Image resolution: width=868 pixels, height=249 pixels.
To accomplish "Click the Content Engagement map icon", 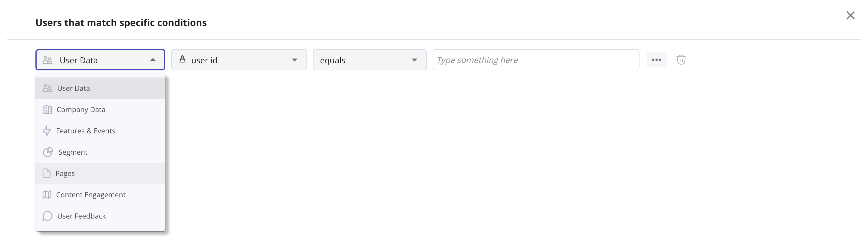I will (x=47, y=195).
